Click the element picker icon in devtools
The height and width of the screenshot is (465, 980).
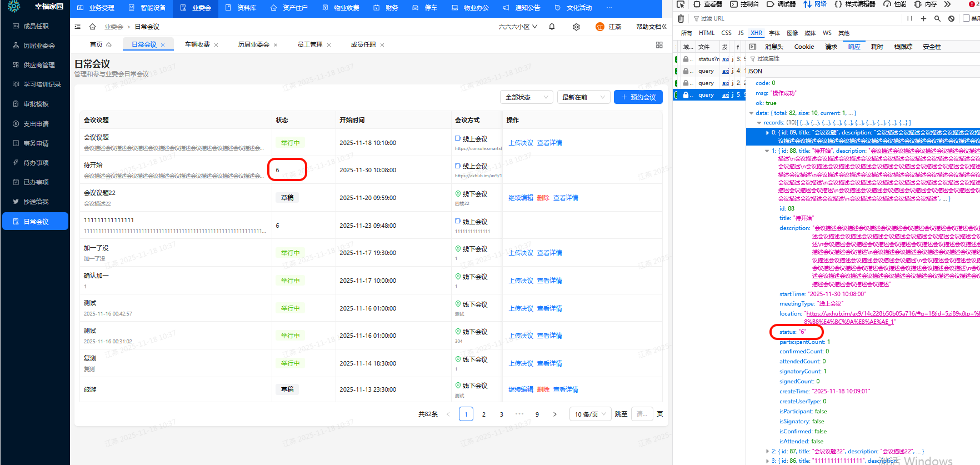coord(681,4)
